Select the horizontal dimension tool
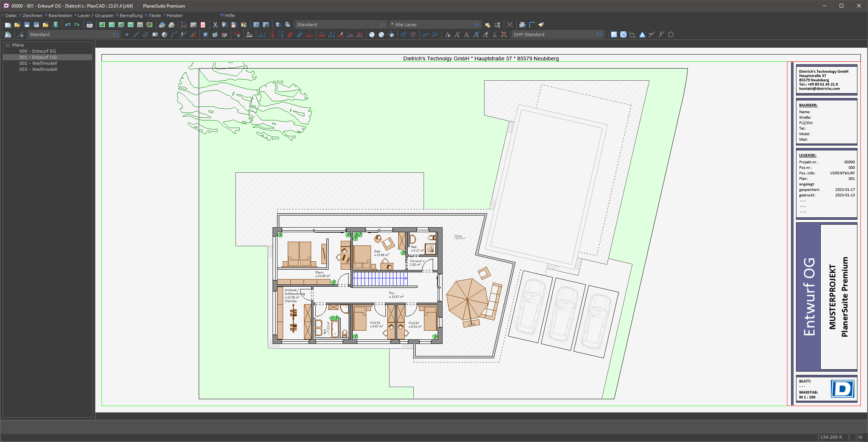The width and height of the screenshot is (868, 442). point(262,35)
